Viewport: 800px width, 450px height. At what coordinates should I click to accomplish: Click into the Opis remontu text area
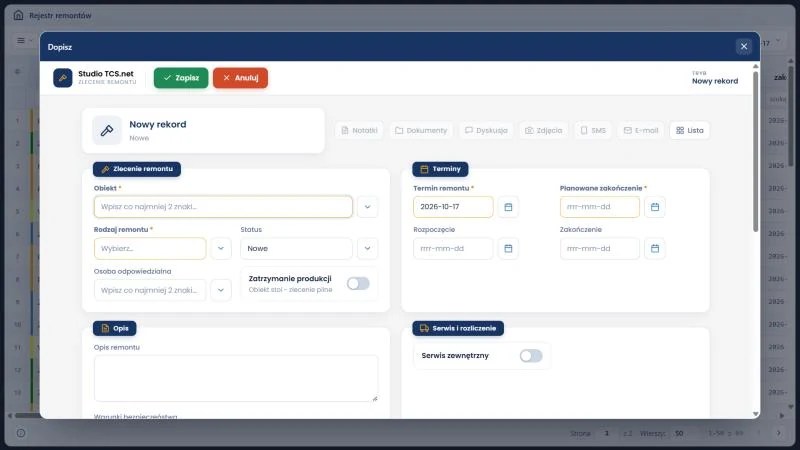coord(236,379)
